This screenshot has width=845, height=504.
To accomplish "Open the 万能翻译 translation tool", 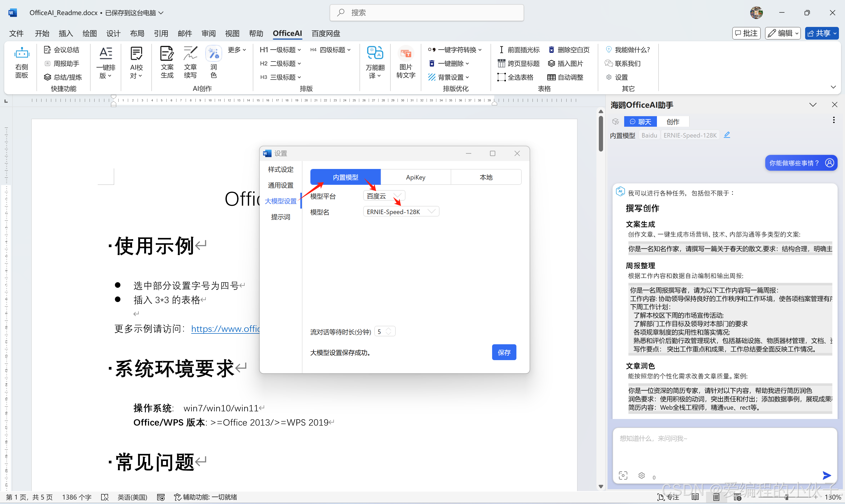I will tap(375, 62).
